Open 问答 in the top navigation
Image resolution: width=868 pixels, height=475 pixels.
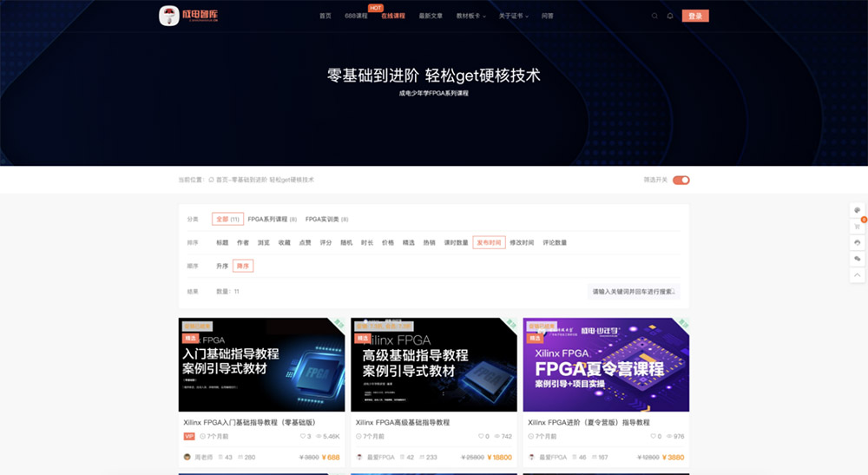pyautogui.click(x=548, y=16)
